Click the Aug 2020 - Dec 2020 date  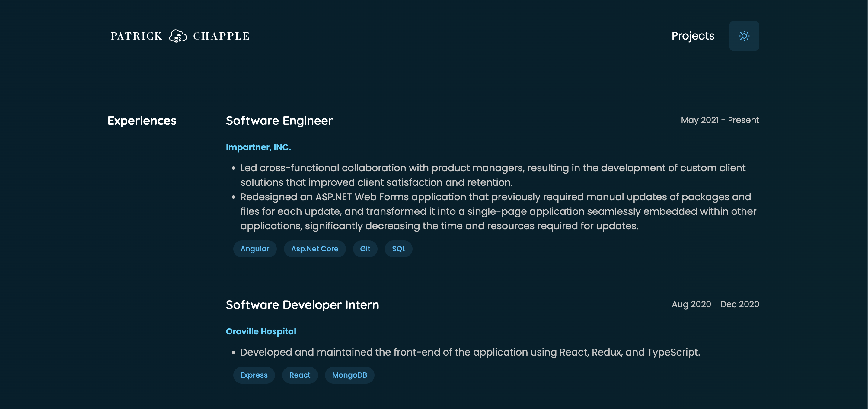(x=715, y=304)
